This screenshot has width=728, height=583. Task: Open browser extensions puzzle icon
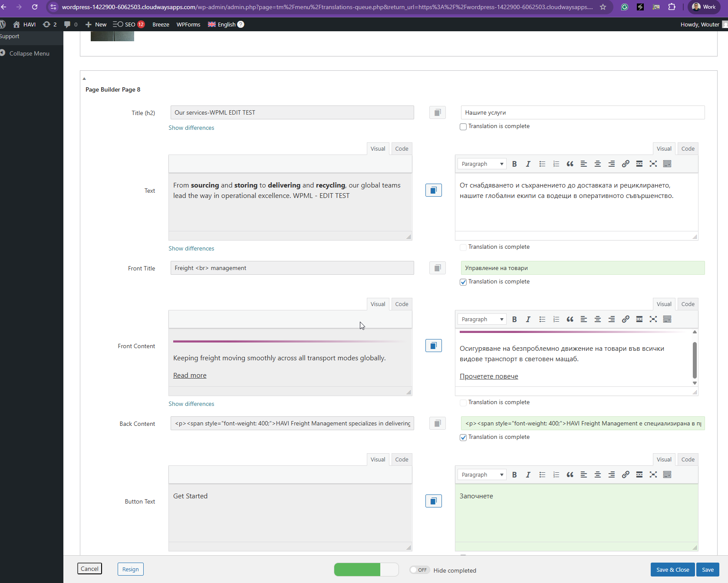(x=672, y=7)
